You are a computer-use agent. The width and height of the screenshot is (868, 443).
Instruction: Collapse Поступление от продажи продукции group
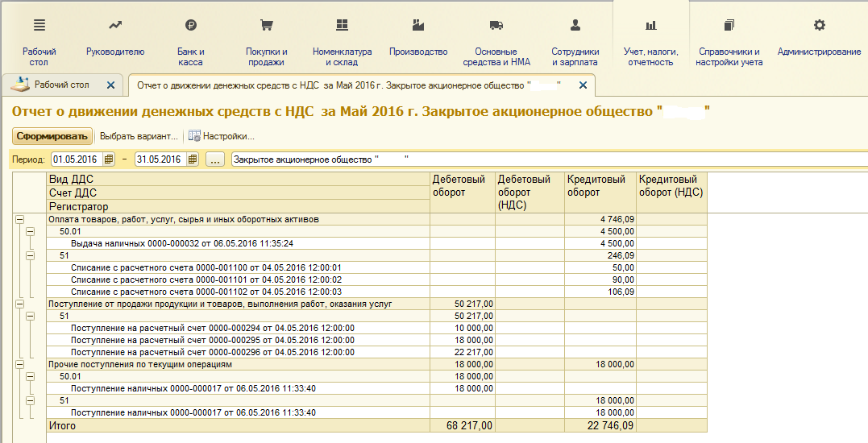click(x=20, y=304)
